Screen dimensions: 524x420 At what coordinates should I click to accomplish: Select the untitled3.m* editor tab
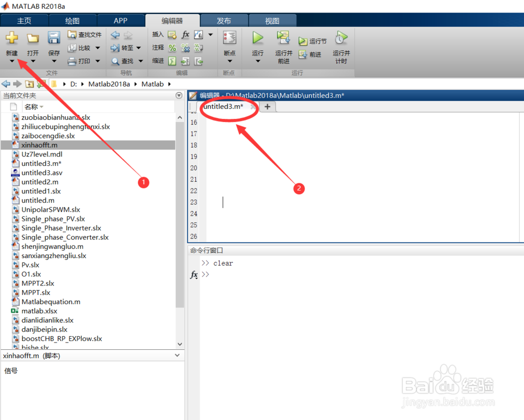(x=223, y=106)
